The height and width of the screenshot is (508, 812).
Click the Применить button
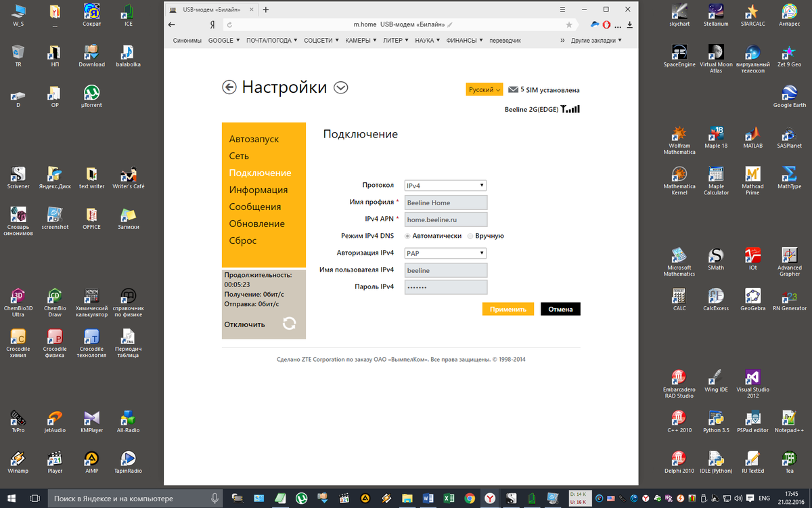tap(508, 309)
